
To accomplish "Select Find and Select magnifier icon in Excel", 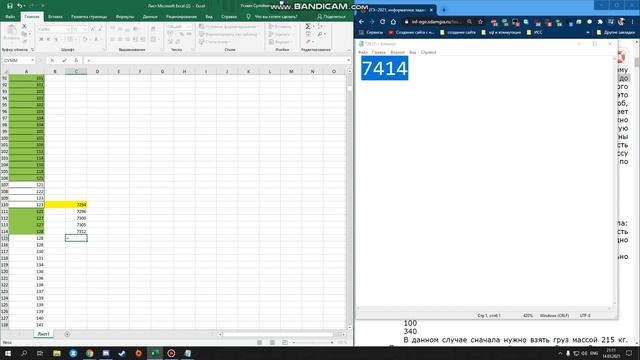I will pyautogui.click(x=321, y=34).
